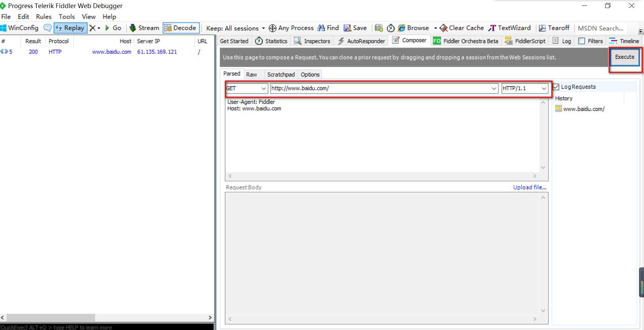Click the WinConfig toolbar icon
This screenshot has width=644, height=330.
[x=4, y=28]
